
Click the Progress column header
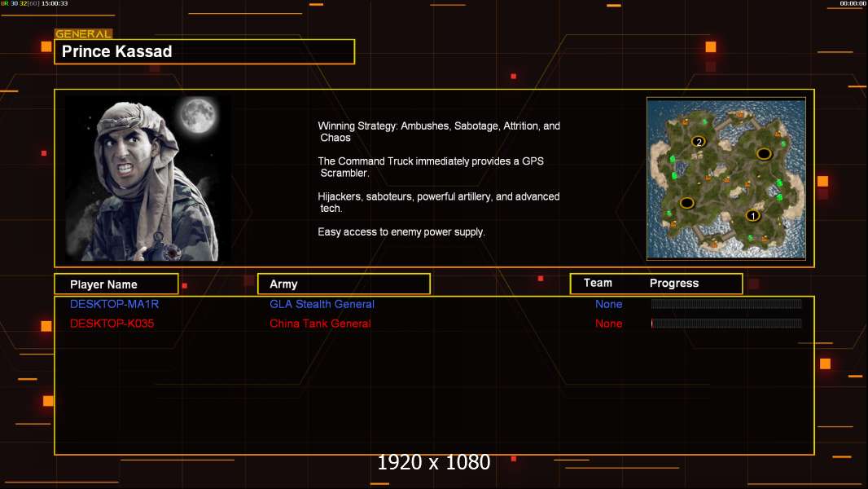(x=673, y=283)
